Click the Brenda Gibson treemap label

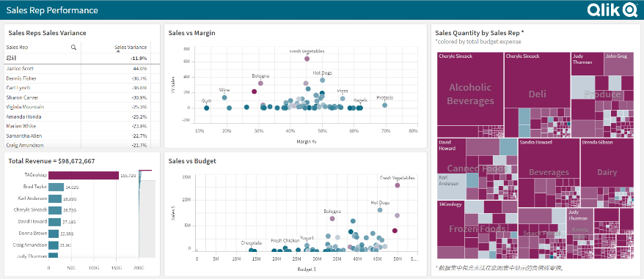tap(598, 142)
